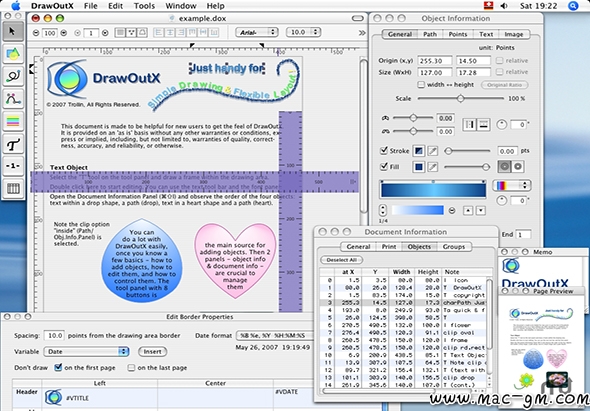Switch to Groups tab in Document Information

point(453,247)
